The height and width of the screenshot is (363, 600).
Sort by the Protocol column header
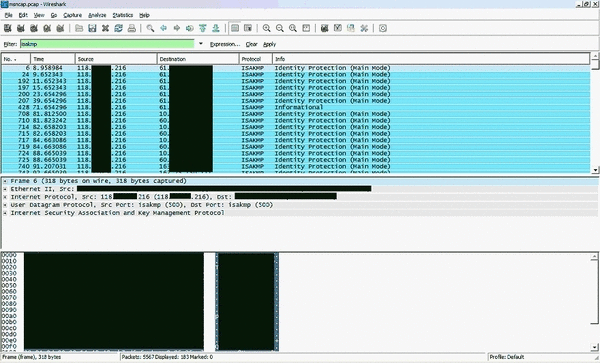(256, 59)
